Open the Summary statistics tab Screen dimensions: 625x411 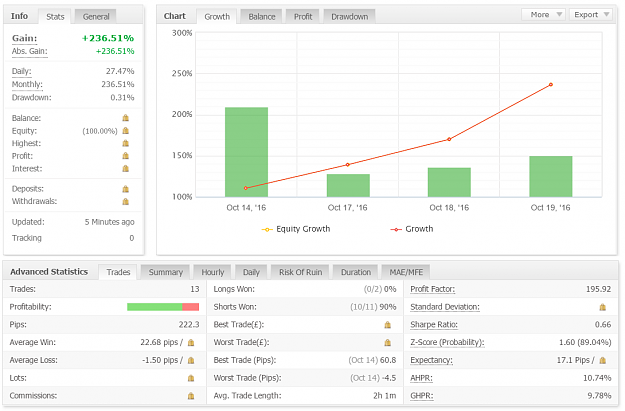coord(165,272)
